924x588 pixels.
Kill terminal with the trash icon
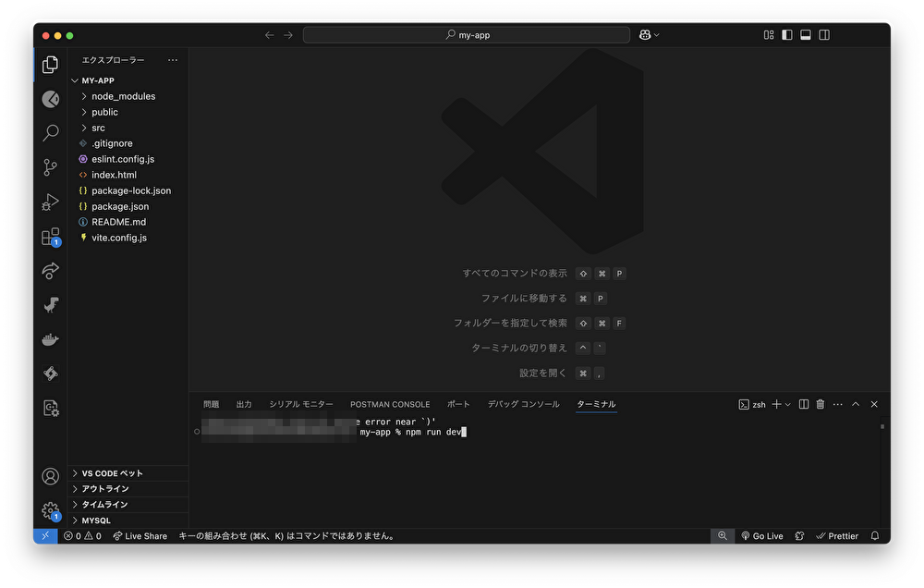(820, 404)
